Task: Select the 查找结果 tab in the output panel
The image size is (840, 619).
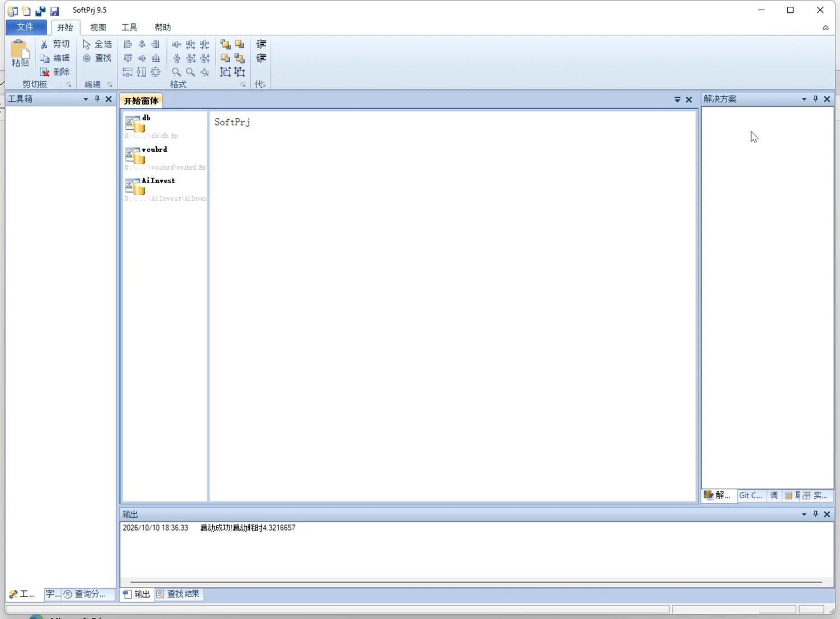Action: 178,594
